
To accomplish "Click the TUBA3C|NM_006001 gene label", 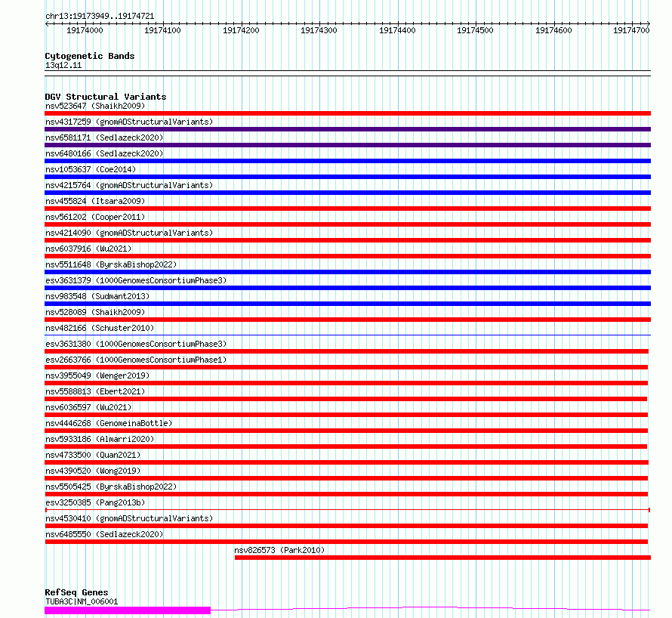I will coord(82,601).
